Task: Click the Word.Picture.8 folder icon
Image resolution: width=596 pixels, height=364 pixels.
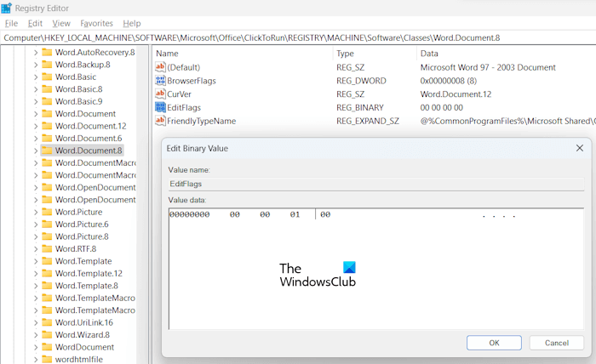Action: (x=47, y=236)
